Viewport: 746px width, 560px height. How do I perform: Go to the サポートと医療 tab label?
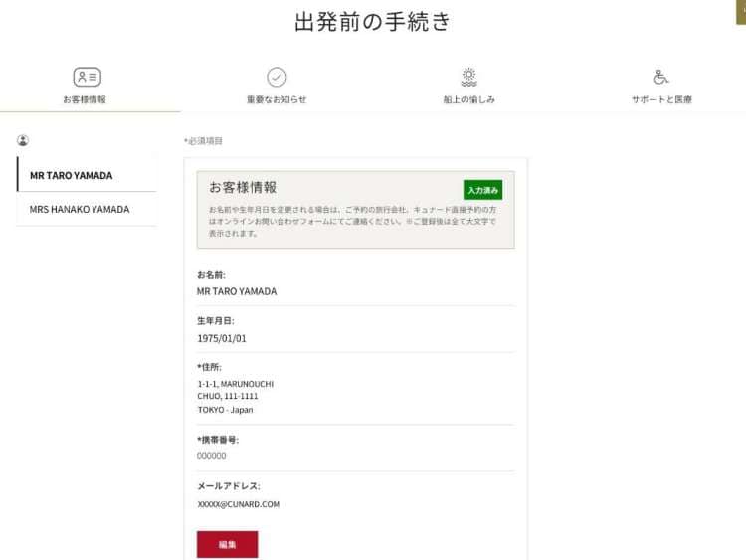point(661,99)
